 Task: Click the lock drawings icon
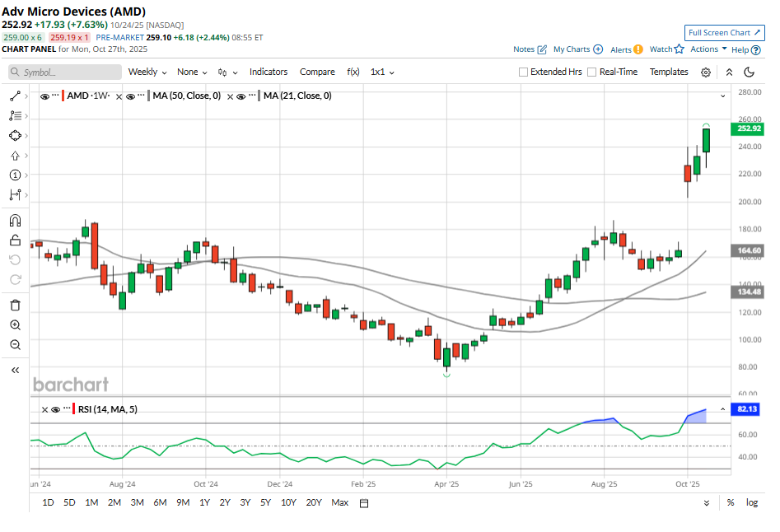(x=15, y=240)
